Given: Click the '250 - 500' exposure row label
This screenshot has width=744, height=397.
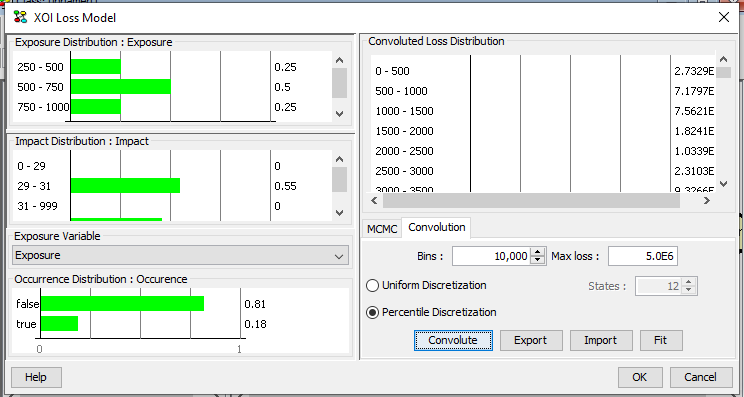Looking at the screenshot, I should (40, 67).
